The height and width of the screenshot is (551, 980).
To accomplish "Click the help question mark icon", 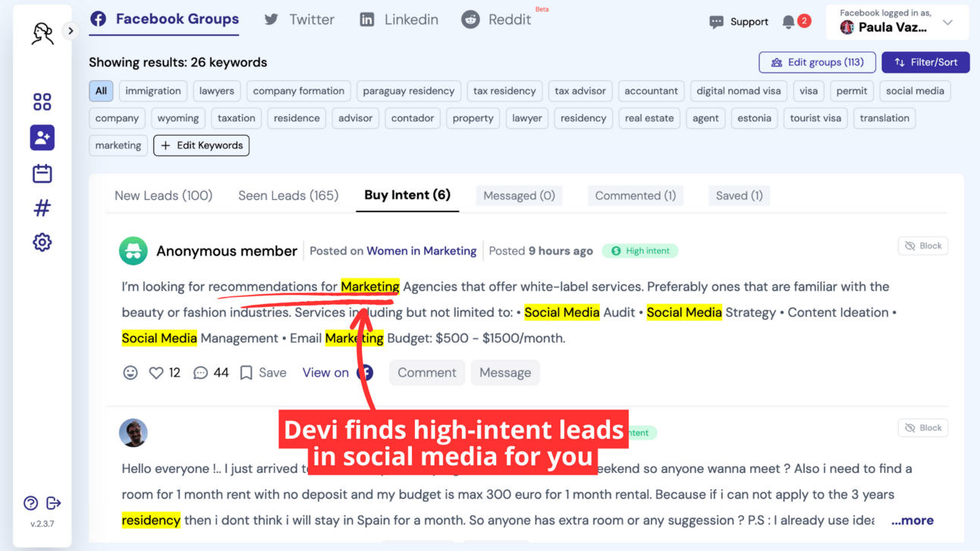I will pyautogui.click(x=31, y=503).
